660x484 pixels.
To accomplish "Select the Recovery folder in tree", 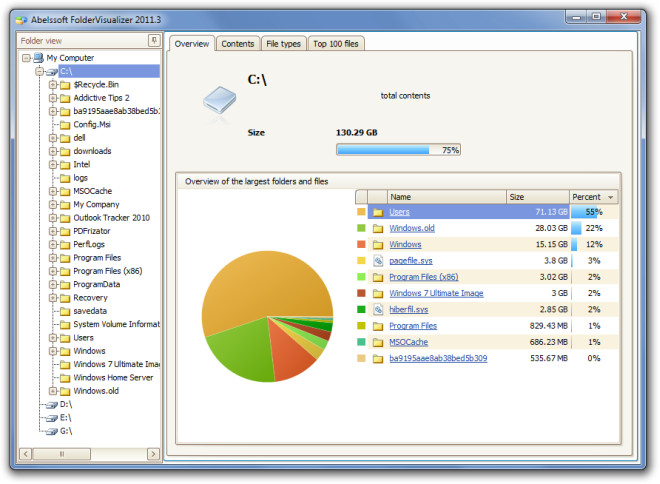I will [x=90, y=298].
